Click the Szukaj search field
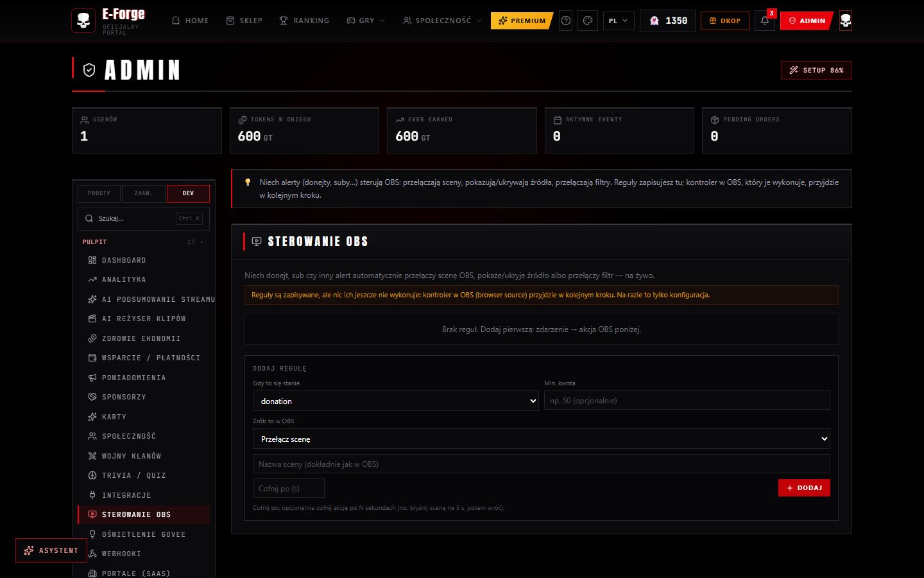The height and width of the screenshot is (578, 924). coord(144,218)
